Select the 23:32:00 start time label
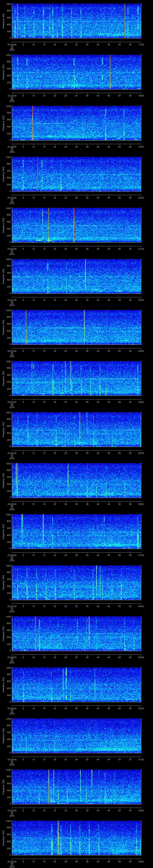This screenshot has width=153, height=868. pyautogui.click(x=12, y=861)
